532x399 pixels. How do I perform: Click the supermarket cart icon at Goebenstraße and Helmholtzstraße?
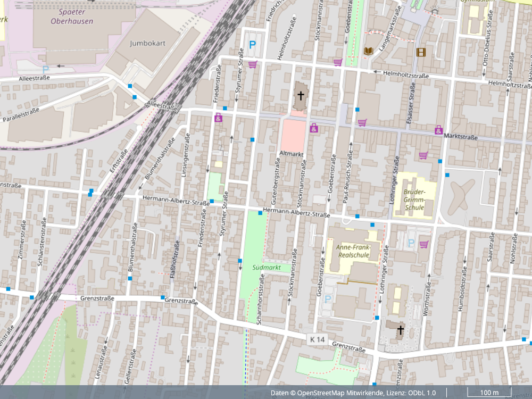click(x=338, y=62)
